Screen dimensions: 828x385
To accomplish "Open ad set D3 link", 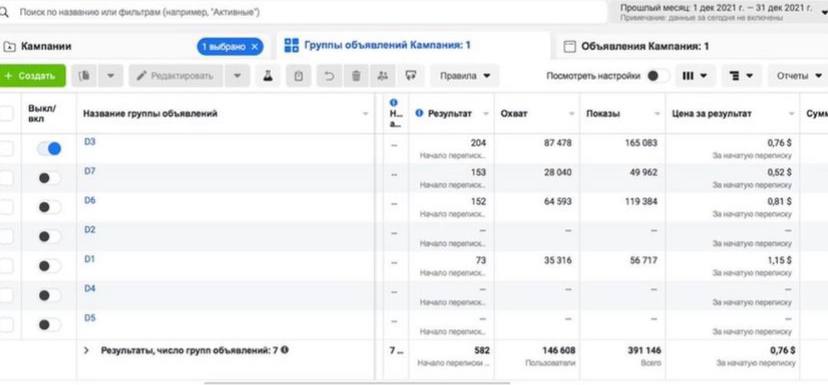I will tap(90, 142).
